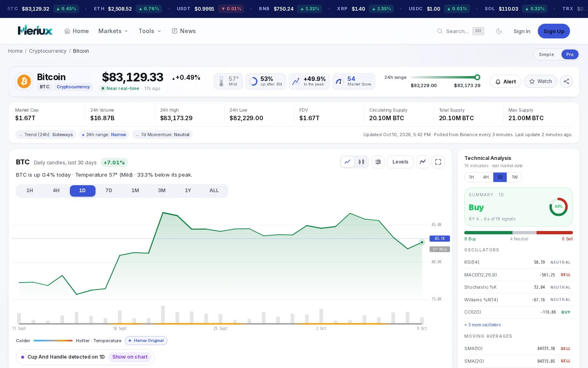Go to Home in navbar

[x=77, y=31]
